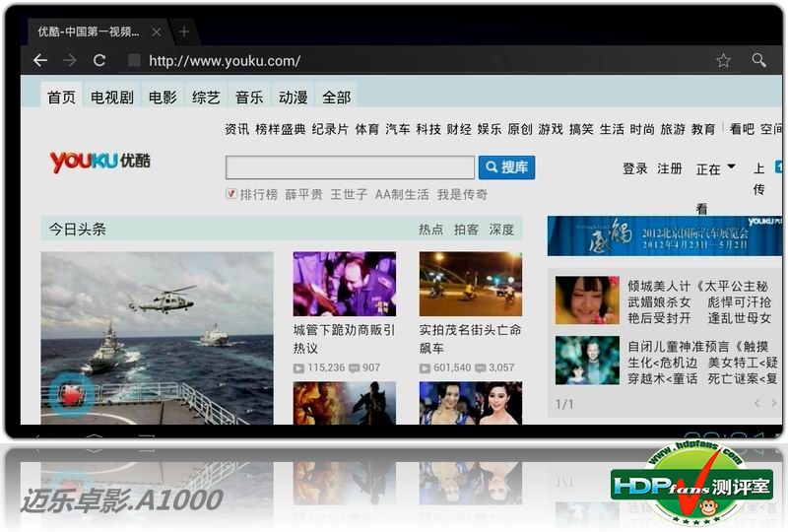Image resolution: width=788 pixels, height=532 pixels.
Task: Open browser search with the magnifier icon
Action: pos(758,61)
